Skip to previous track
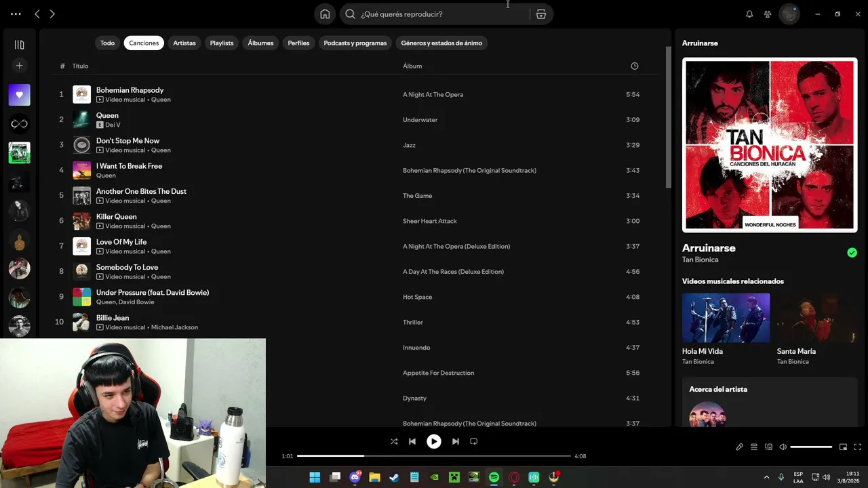This screenshot has width=868, height=488. 412,441
